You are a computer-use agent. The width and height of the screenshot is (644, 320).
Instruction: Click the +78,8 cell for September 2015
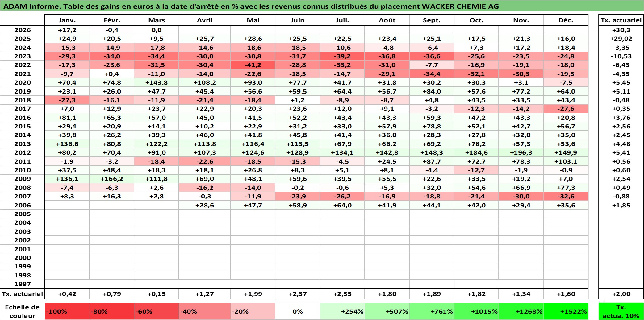[x=432, y=126]
